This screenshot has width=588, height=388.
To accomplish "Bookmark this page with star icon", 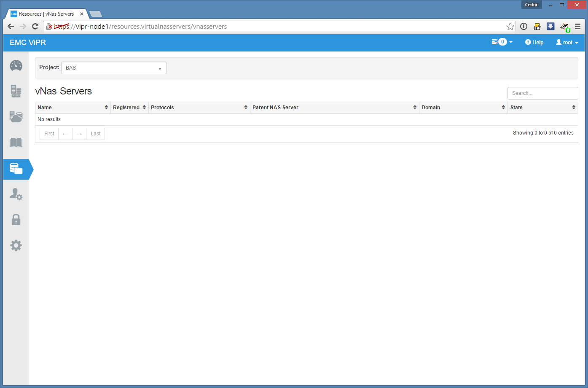I will click(x=510, y=27).
